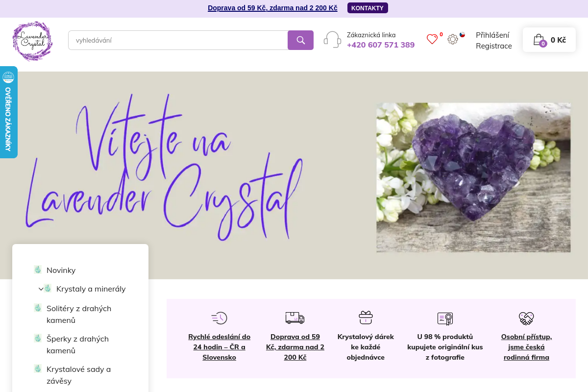Viewport: 588px width, 392px height.
Task: Click crystal icon beside Šperky z drahých kamenů
Action: [x=38, y=338]
